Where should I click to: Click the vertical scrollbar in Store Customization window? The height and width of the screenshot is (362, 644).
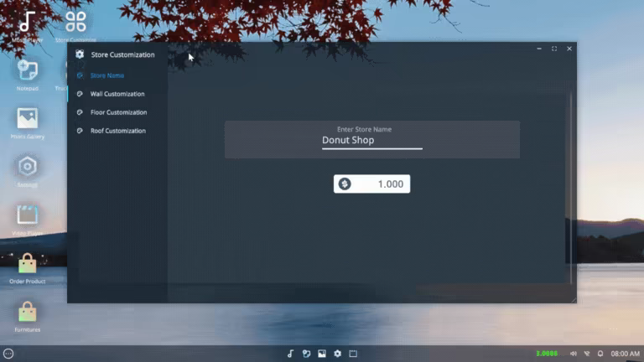click(x=571, y=188)
